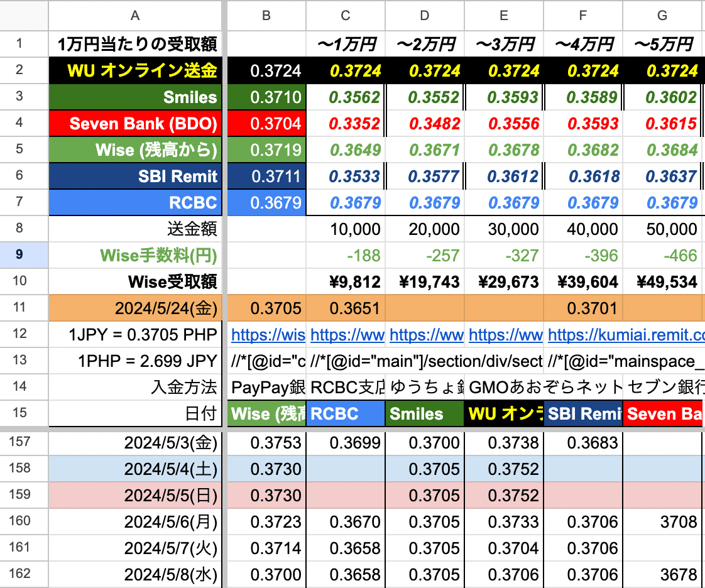Click the '1万円当たりの受取額' title cell
This screenshot has height=588, width=705.
[x=135, y=44]
